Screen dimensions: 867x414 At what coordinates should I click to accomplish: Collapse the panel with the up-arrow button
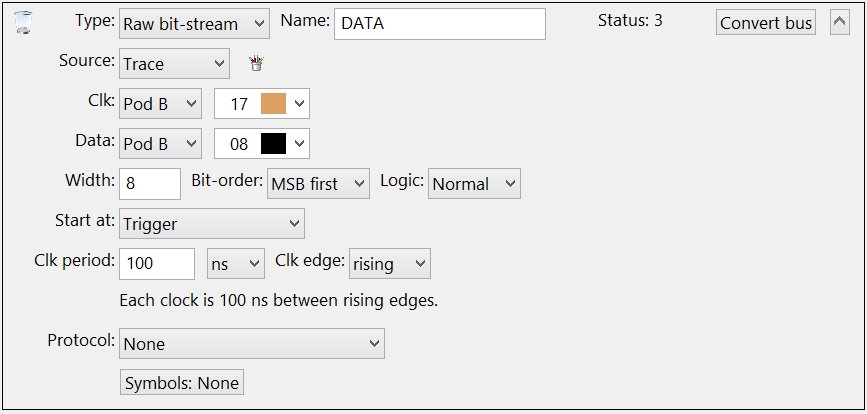pos(839,22)
